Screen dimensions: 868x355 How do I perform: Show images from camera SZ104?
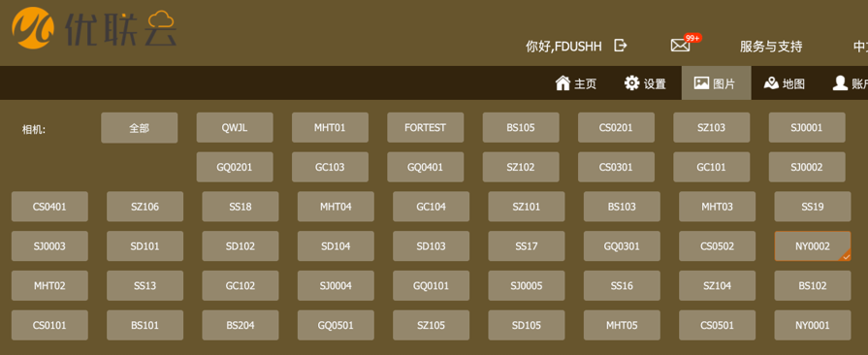(x=718, y=286)
